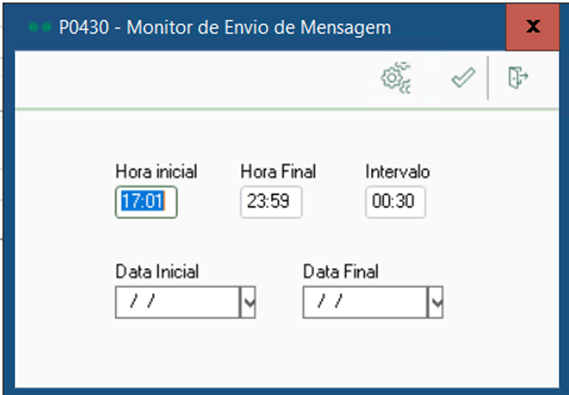Viewport: 569px width, 395px height.
Task: Expand the Data Inicial calendar dropdown arrow
Action: point(248,302)
